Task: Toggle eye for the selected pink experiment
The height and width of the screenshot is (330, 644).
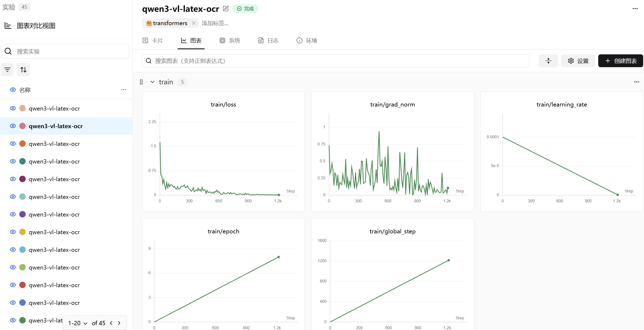Action: pos(13,126)
